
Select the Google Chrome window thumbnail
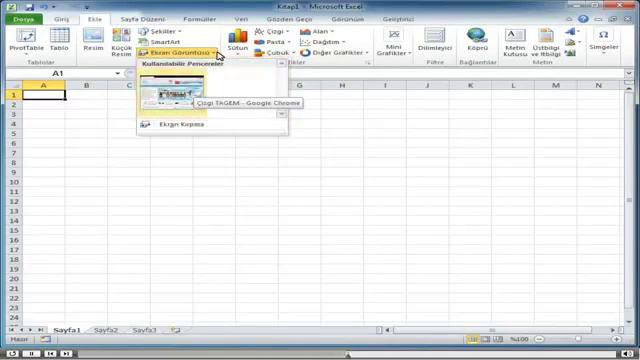coord(172,92)
